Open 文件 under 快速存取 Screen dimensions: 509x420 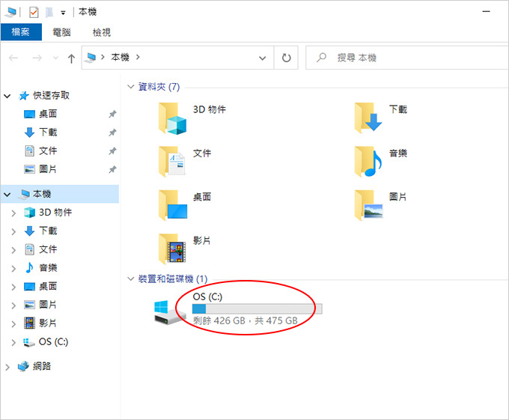[48, 151]
